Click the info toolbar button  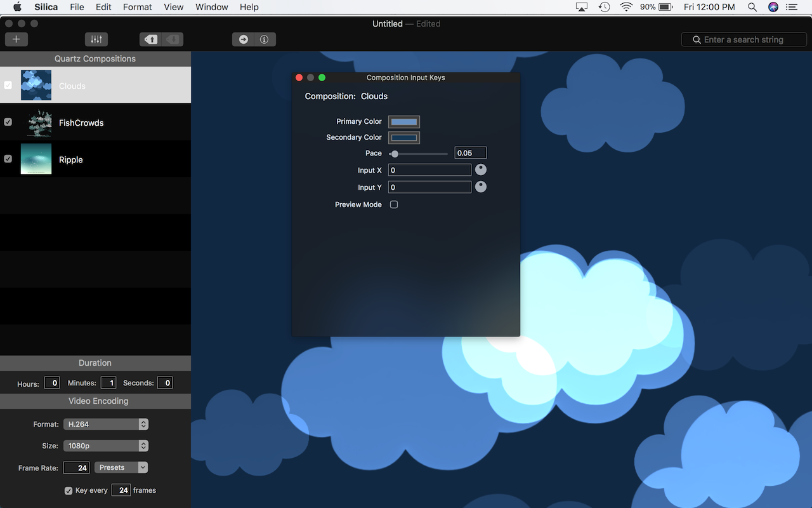coord(265,39)
